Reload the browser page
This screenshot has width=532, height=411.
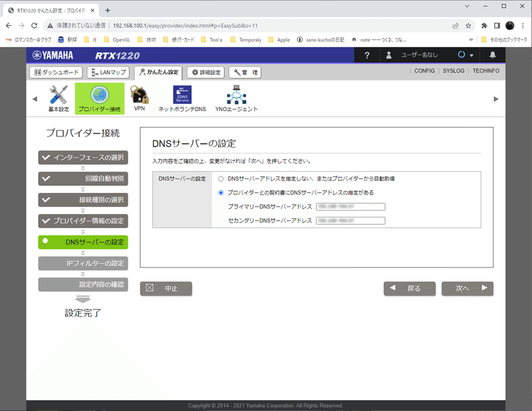point(34,25)
